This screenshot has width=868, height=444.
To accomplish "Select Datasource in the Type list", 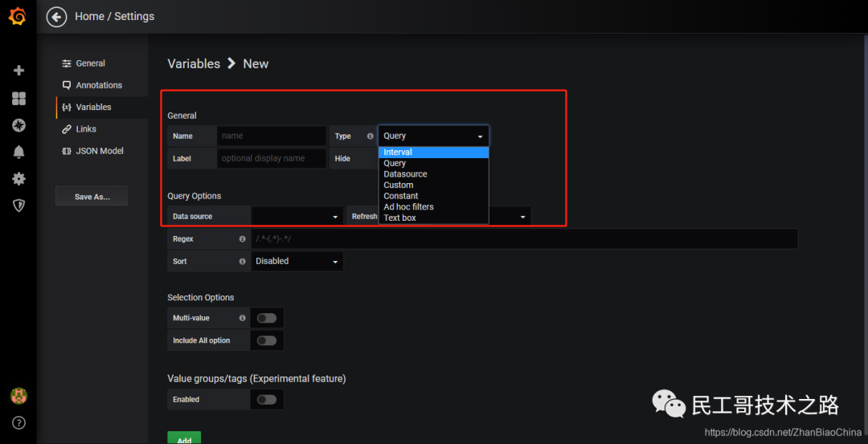I will click(433, 174).
